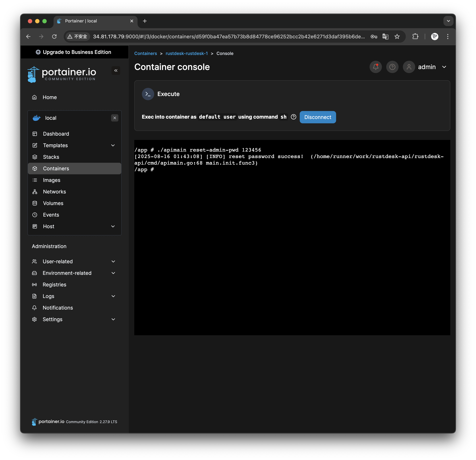Reload the Portainer page
The height and width of the screenshot is (460, 476).
point(54,37)
